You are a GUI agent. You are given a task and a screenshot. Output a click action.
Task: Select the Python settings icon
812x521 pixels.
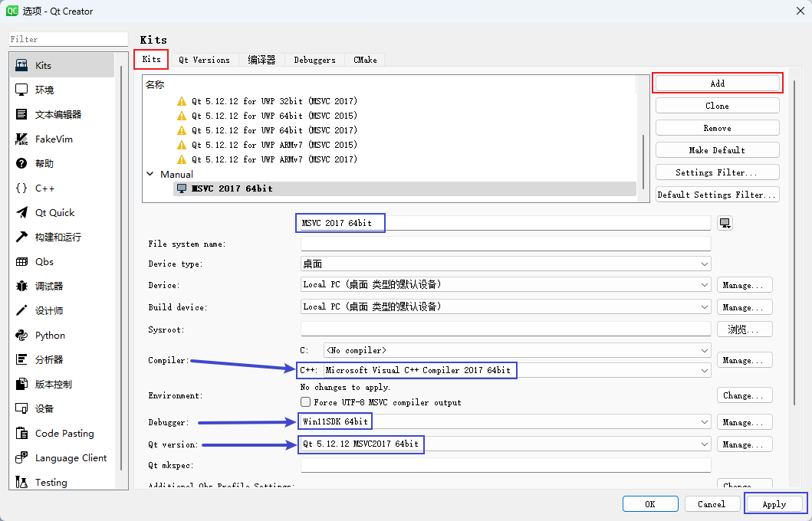click(x=21, y=336)
